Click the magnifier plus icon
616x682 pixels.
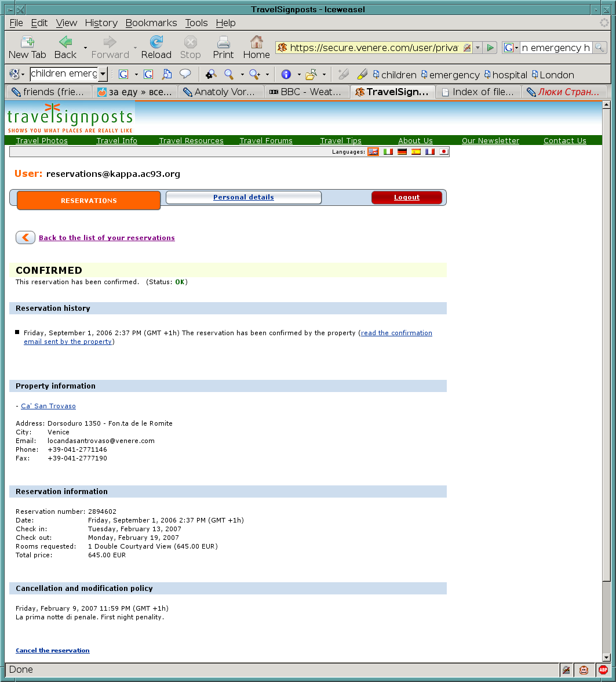pyautogui.click(x=255, y=74)
